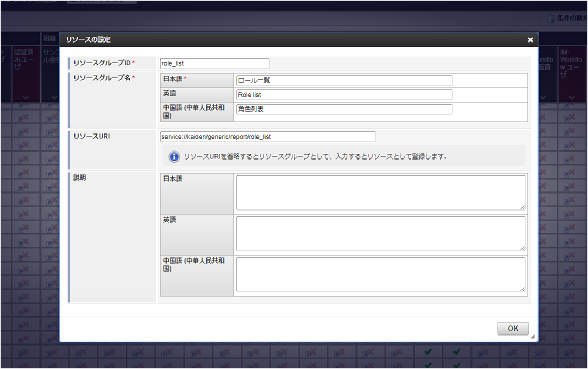Focus the 説明 英語 text area
588x369 pixels.
click(x=380, y=233)
